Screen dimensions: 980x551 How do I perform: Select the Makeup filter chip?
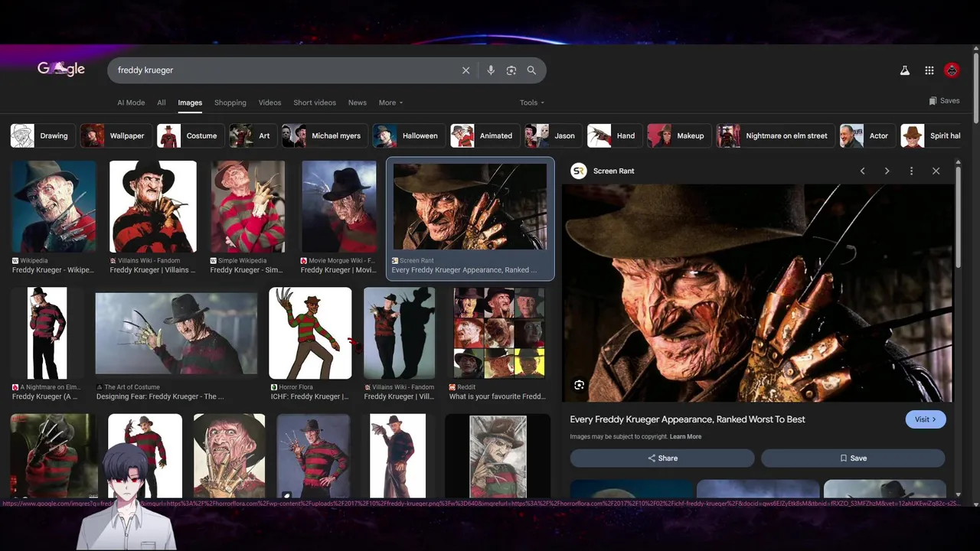pos(679,135)
